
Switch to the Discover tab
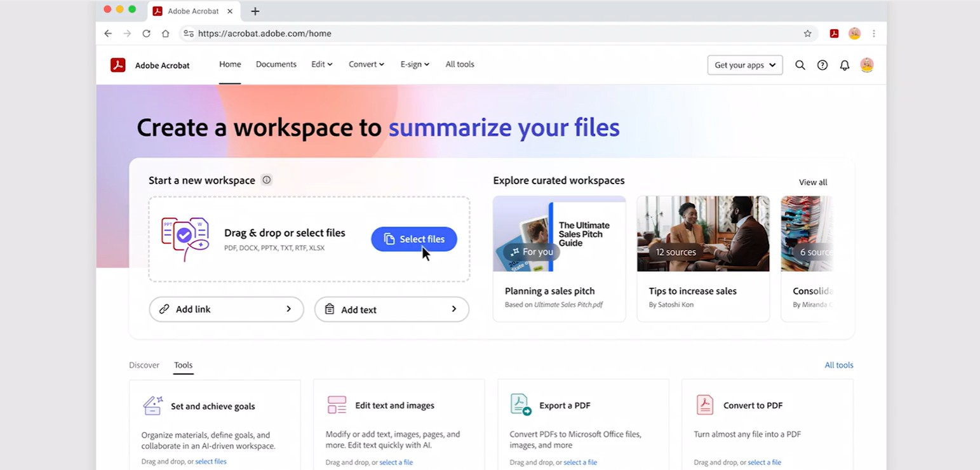tap(144, 365)
